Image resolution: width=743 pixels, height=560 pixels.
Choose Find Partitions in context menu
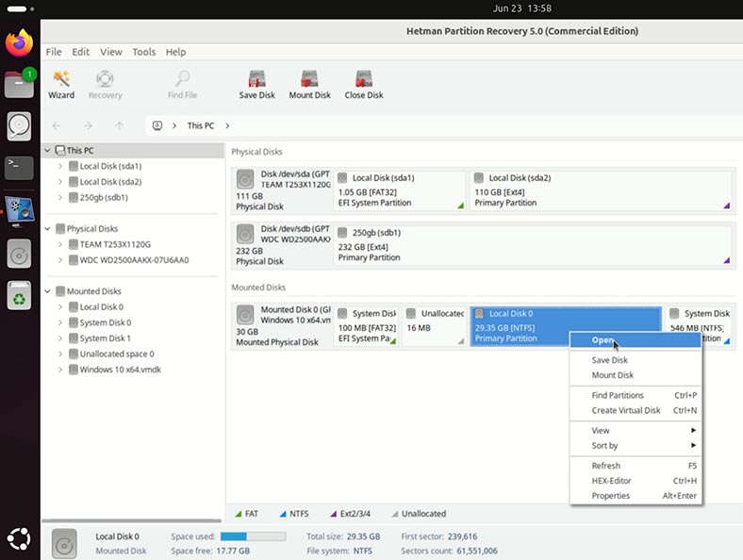click(635, 395)
